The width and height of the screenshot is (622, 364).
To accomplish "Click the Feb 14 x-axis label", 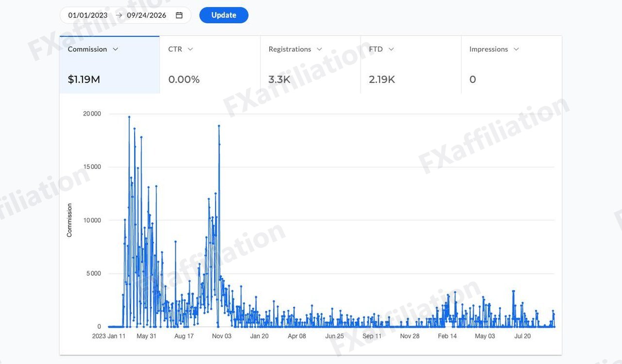I will (447, 336).
